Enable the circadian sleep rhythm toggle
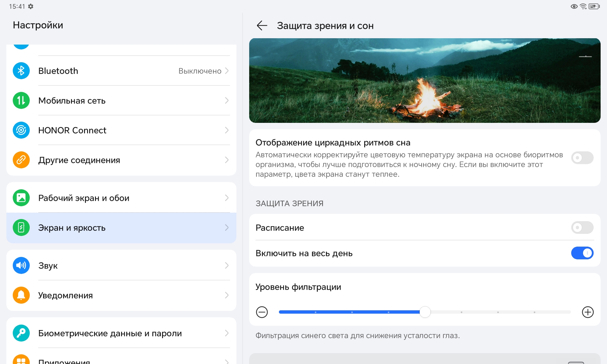 [x=582, y=158]
